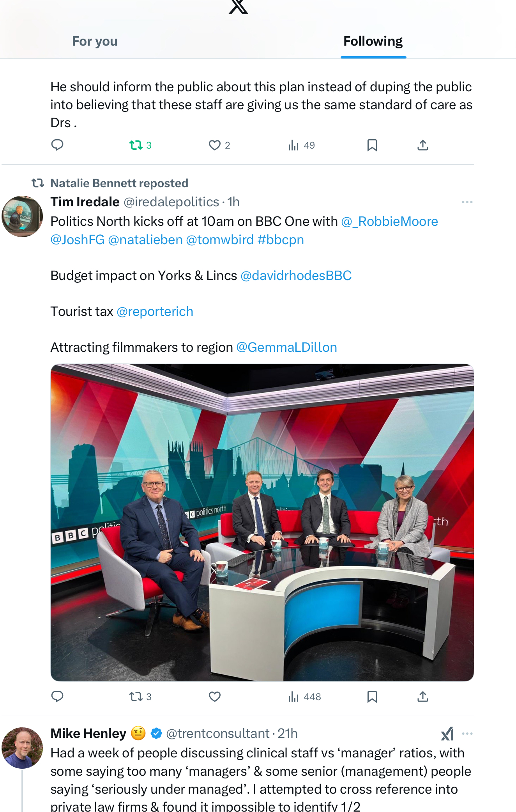Open more options on Mike Henley's post
The height and width of the screenshot is (812, 516).
coord(467,734)
